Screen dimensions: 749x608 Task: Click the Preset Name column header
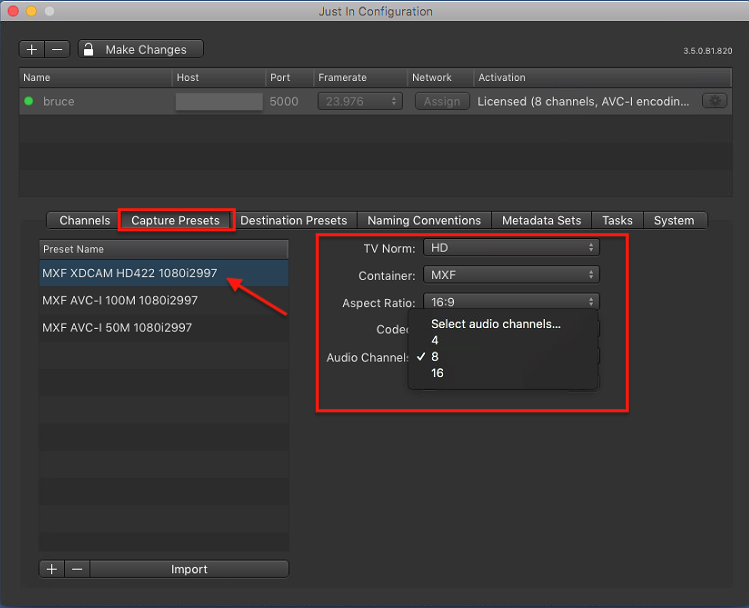point(164,249)
